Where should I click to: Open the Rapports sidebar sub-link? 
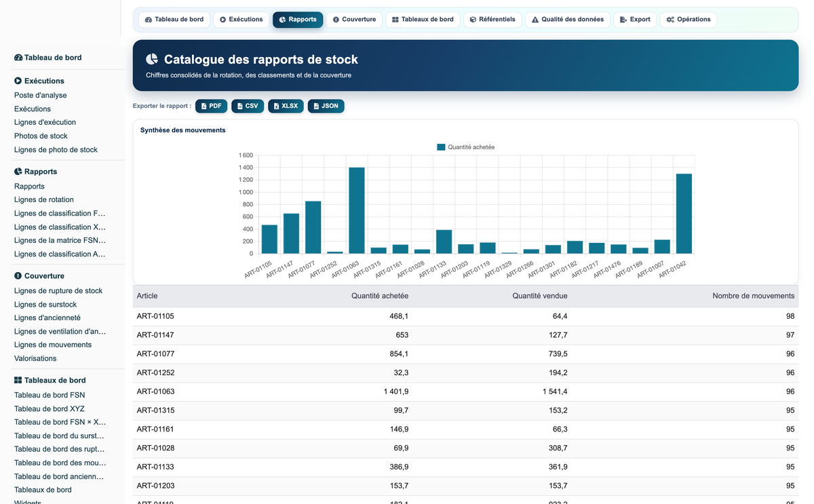29,187
